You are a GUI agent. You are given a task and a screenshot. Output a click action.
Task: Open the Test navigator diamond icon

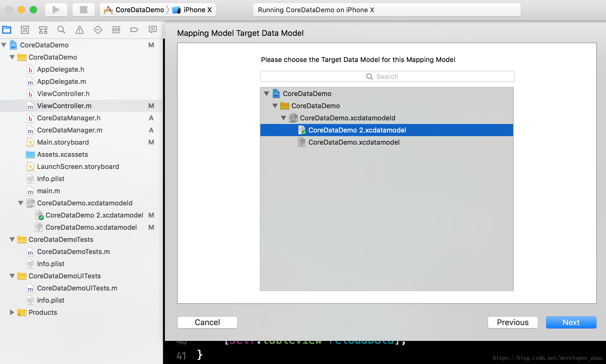point(98,30)
